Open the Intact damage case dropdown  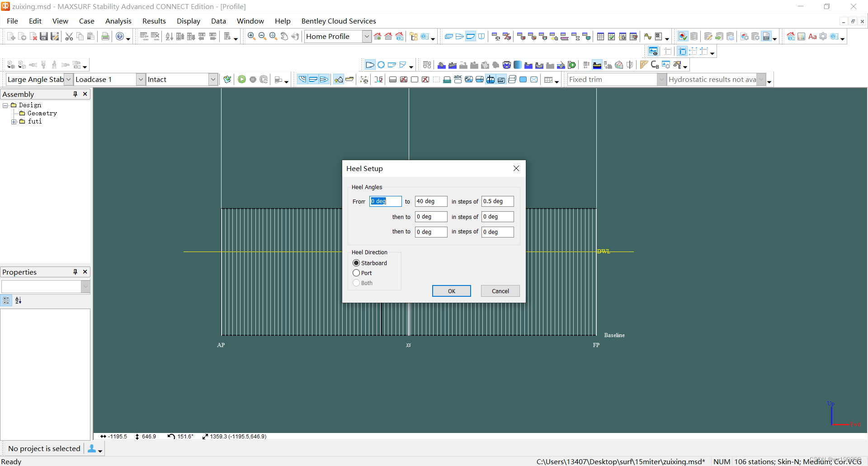(213, 80)
